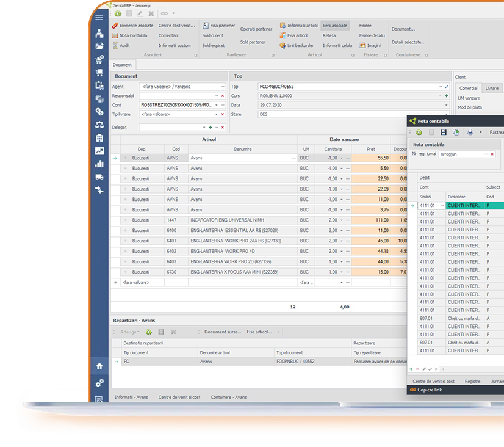Screen dimensions: 504x447
Task: Clear the Responsabil field with the red X
Action: click(223, 96)
